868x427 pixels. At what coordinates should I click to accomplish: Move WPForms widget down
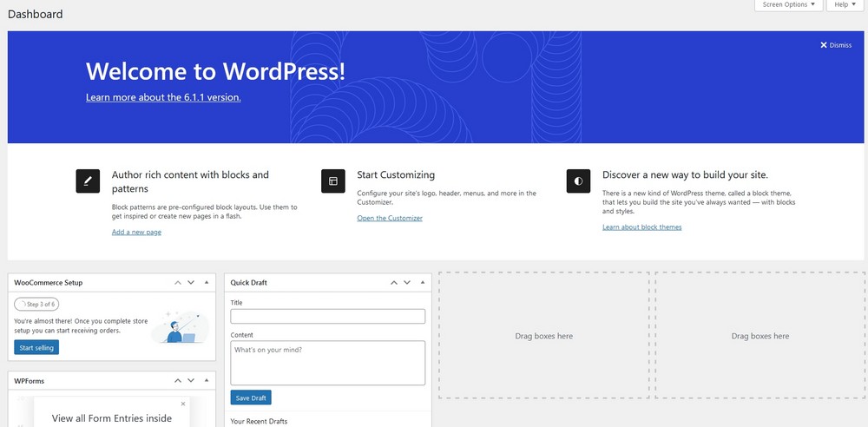(x=191, y=380)
